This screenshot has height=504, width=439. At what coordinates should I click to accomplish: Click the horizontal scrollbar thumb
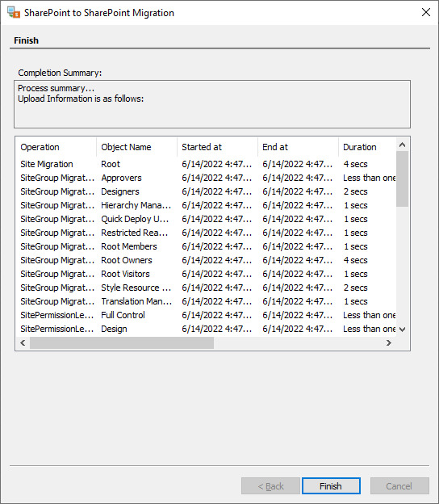[x=122, y=342]
